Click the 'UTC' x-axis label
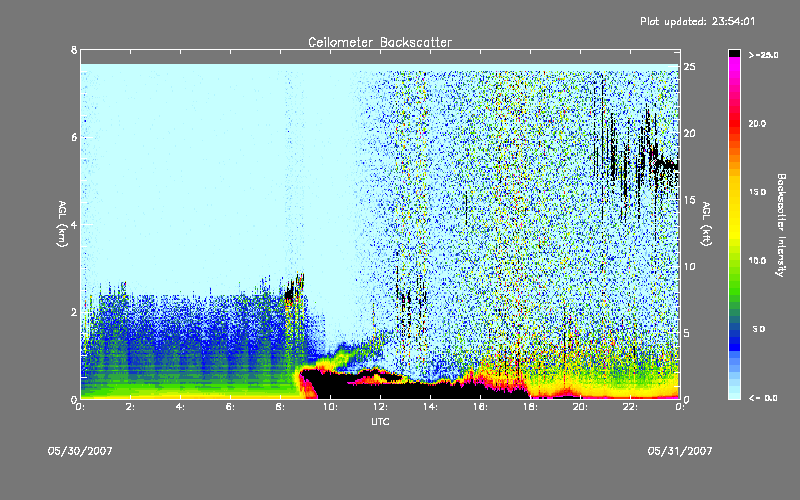Screen dimensions: 800x500 (380, 421)
